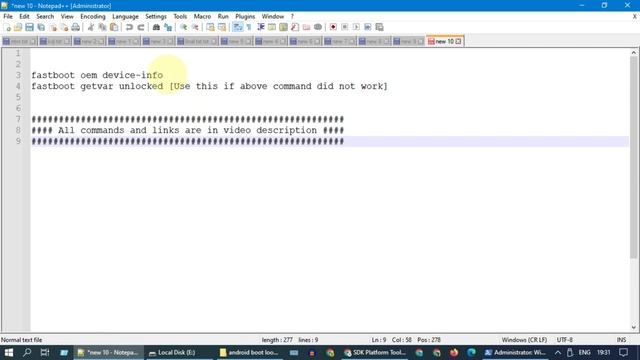Open the Window menu
This screenshot has height=360, width=640.
273,16
